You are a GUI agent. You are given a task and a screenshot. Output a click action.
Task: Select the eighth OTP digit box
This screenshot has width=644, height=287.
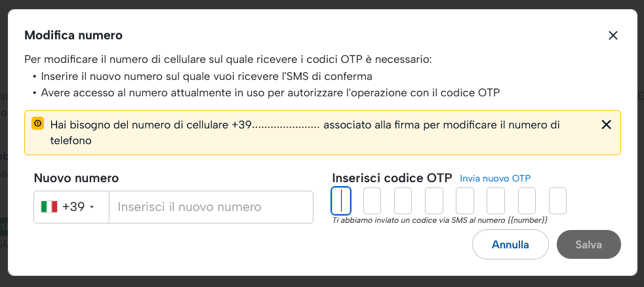coord(557,201)
